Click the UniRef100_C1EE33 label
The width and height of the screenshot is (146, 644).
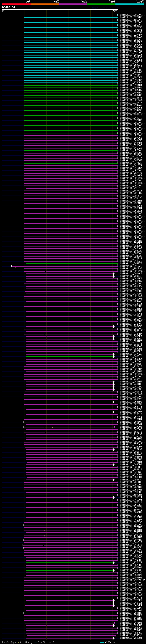coord(131,98)
